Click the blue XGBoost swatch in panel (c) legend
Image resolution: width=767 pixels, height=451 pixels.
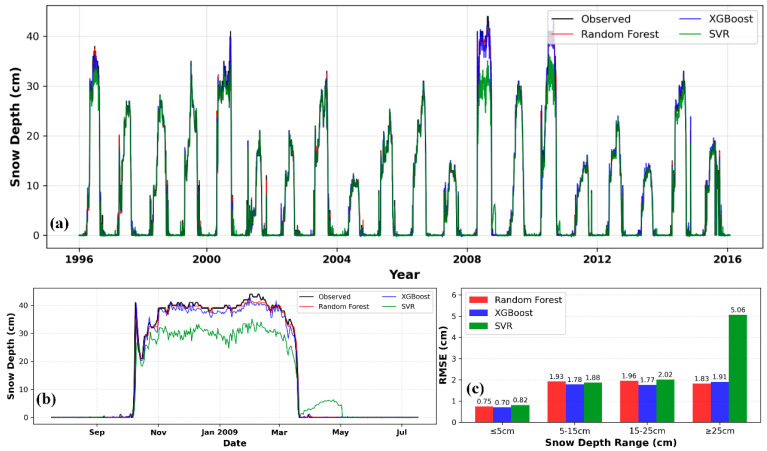click(478, 313)
